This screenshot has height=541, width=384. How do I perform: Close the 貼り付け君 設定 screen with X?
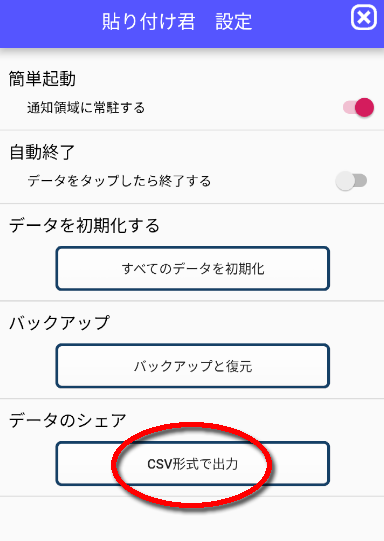364,17
